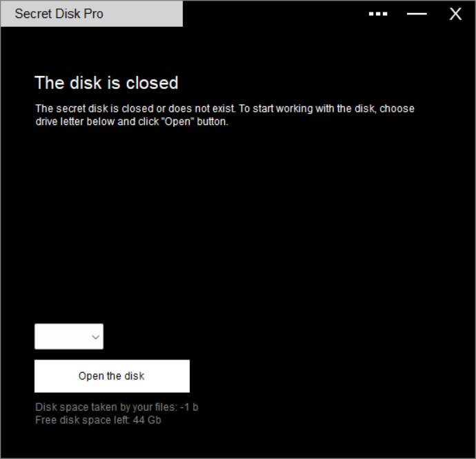Click the description line starting "The secret disk"
Screen dimensions: 476x459
click(225, 109)
